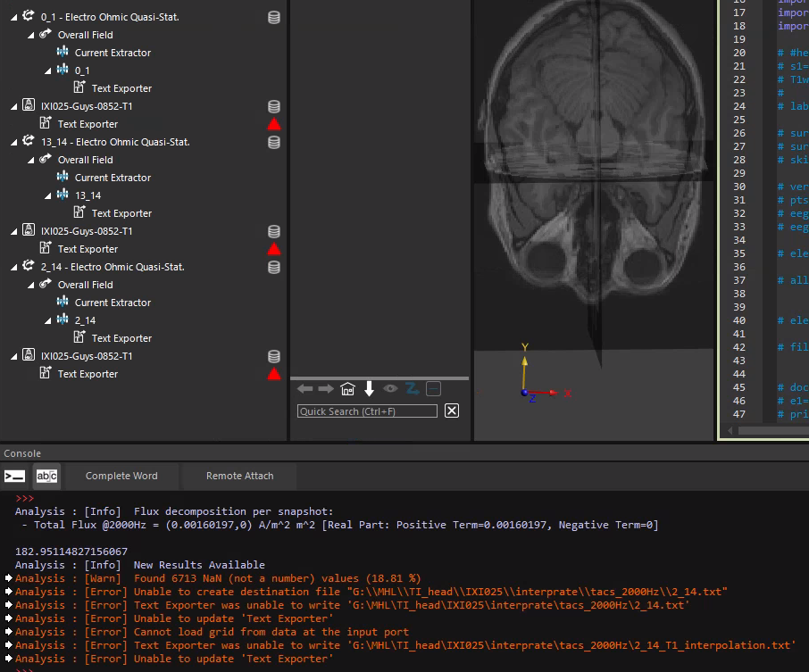Click line number 30 in the script editor
Image resolution: width=809 pixels, height=672 pixels.
pos(738,187)
